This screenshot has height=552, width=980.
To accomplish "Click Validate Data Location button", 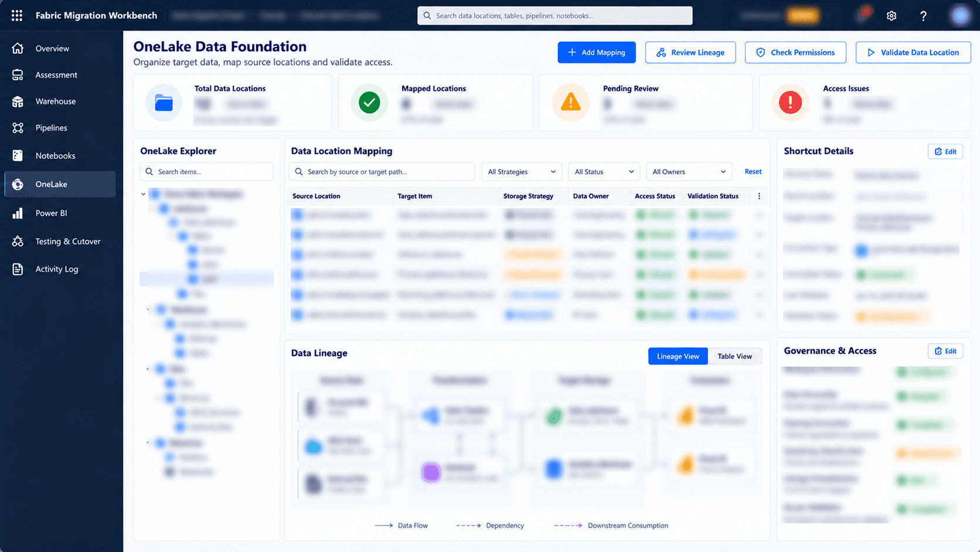I will click(913, 52).
